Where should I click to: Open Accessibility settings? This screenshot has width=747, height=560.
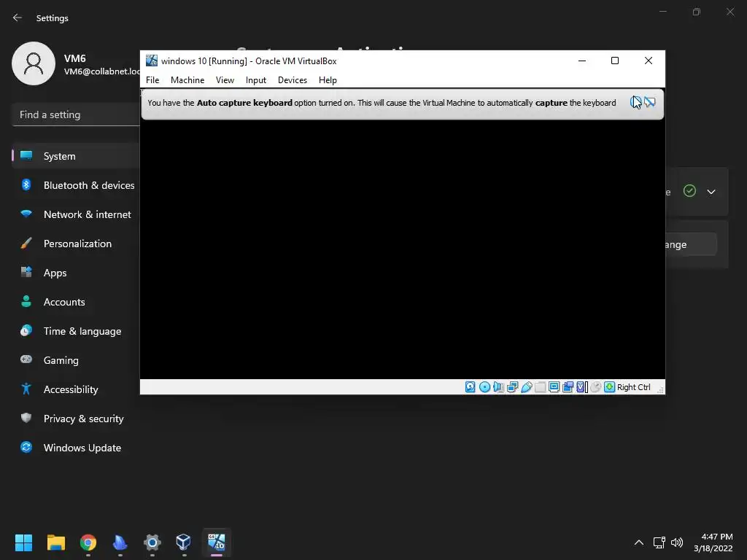76,389
